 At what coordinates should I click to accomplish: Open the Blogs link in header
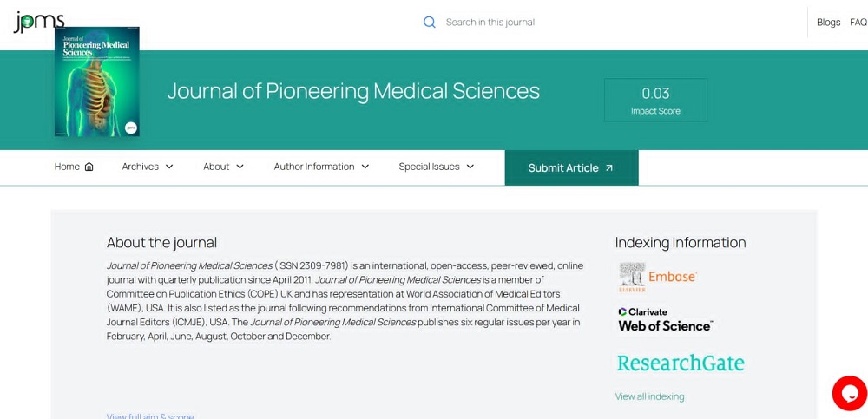[829, 23]
